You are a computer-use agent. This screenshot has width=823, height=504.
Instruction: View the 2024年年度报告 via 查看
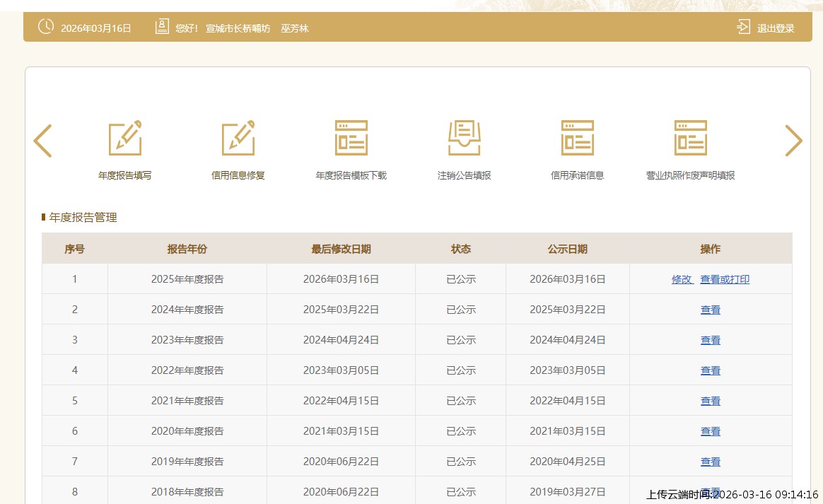711,310
